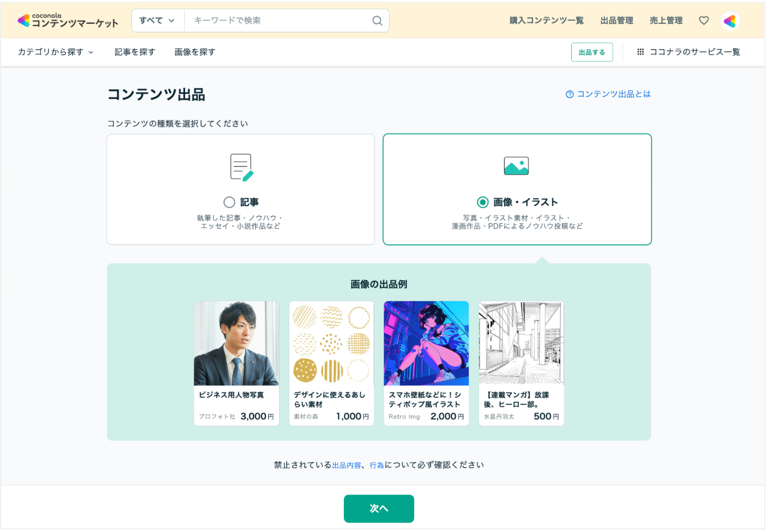766x532 pixels.
Task: Open the 購入コンテンツ一覧 menu item
Action: click(546, 20)
